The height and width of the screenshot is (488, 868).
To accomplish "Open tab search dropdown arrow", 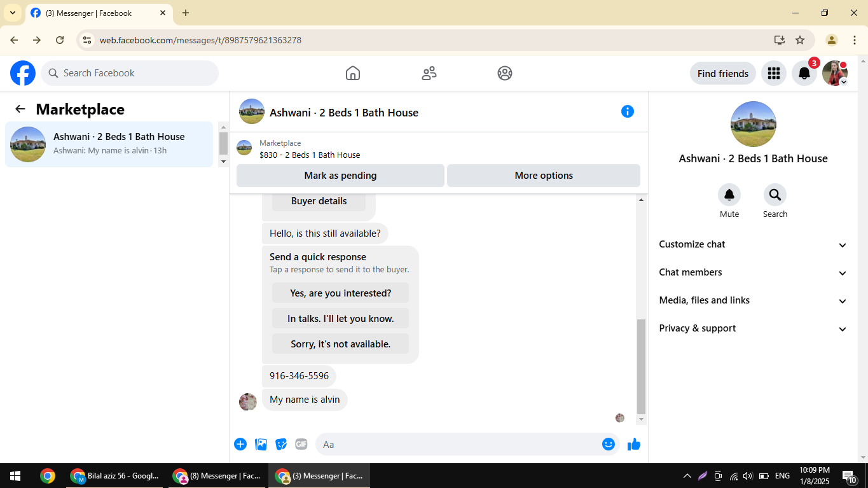I will [x=13, y=13].
